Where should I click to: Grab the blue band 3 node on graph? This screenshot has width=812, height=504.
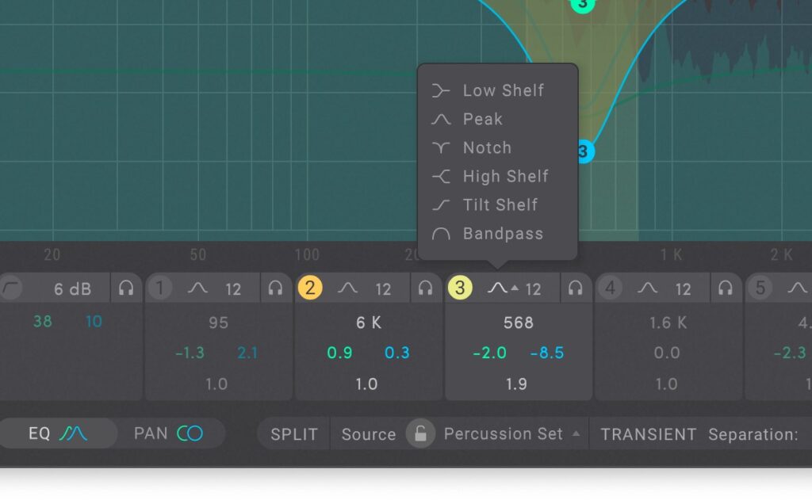pos(583,151)
